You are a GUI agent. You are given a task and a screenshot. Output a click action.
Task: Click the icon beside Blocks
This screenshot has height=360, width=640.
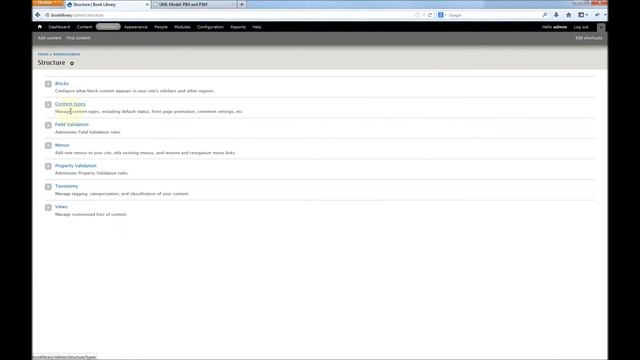[x=48, y=84]
